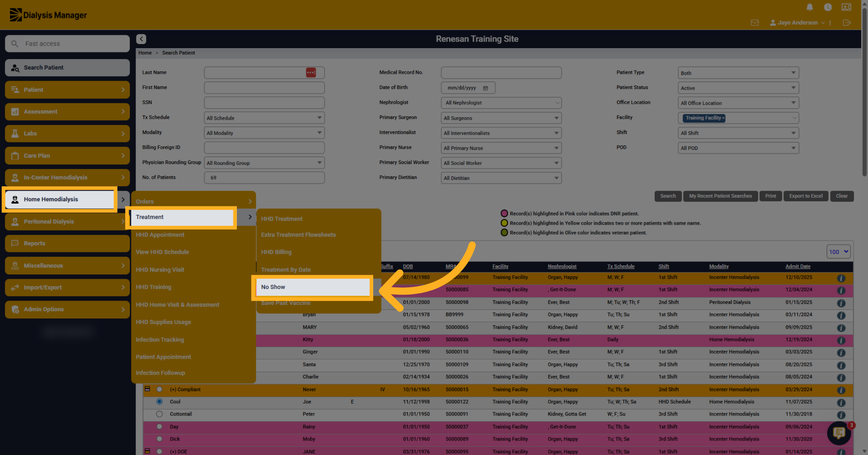Viewport: 868px width, 455px height.
Task: Select the Cool Joe patient radio button
Action: point(159,401)
